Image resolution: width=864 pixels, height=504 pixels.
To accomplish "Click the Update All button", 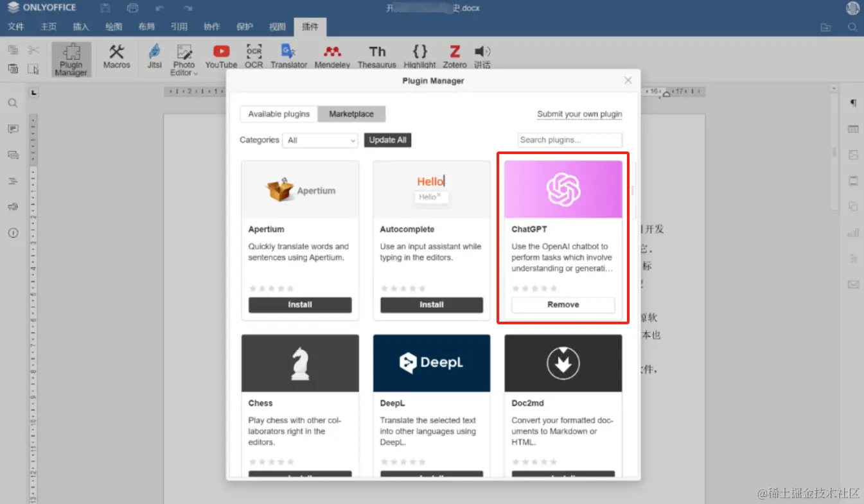I will tap(387, 140).
